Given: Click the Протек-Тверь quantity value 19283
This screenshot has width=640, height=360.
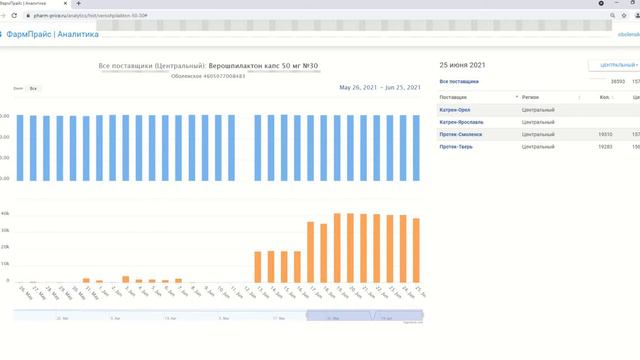Looking at the screenshot, I should click(605, 147).
